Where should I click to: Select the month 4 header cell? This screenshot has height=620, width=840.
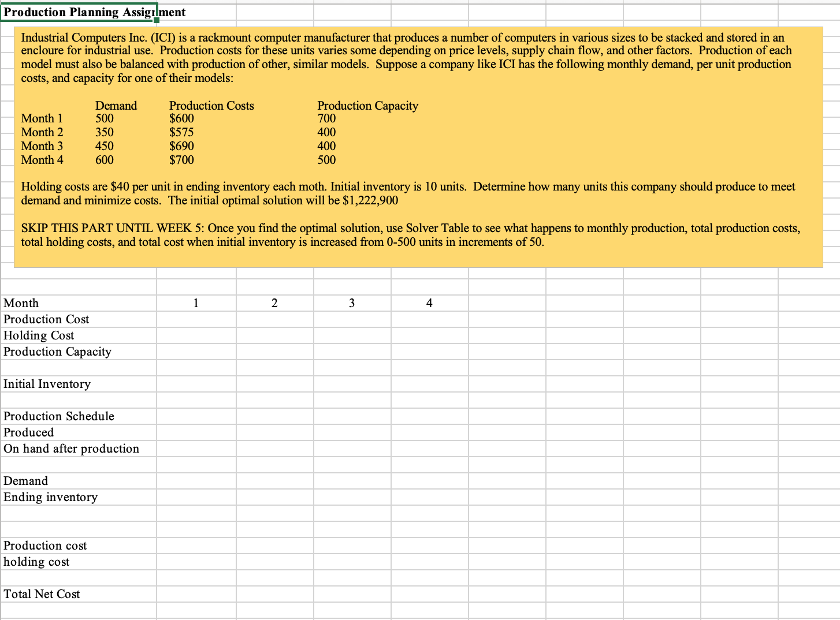click(x=430, y=303)
